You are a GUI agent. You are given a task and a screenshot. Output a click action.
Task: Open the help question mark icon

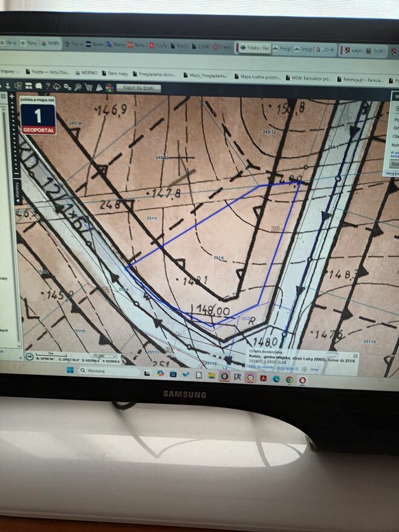[48, 86]
